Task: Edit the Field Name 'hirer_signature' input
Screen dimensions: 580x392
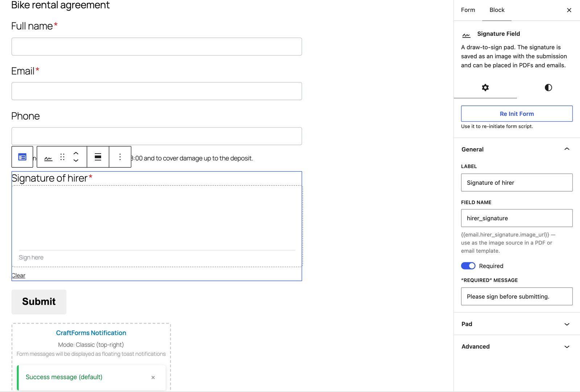Action: point(517,218)
